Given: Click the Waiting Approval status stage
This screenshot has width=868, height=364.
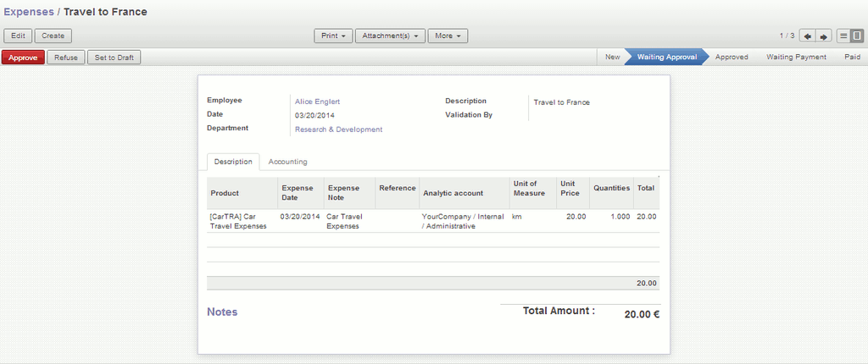Looking at the screenshot, I should (666, 58).
